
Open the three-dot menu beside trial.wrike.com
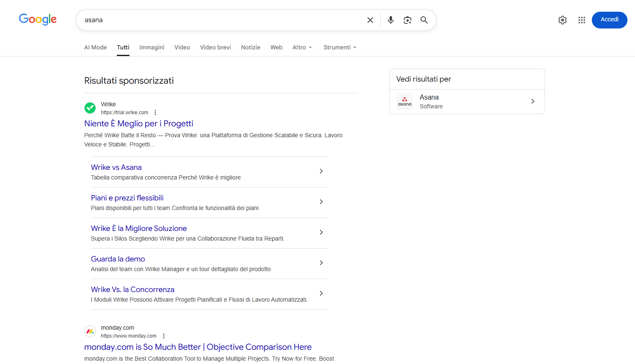(x=155, y=113)
